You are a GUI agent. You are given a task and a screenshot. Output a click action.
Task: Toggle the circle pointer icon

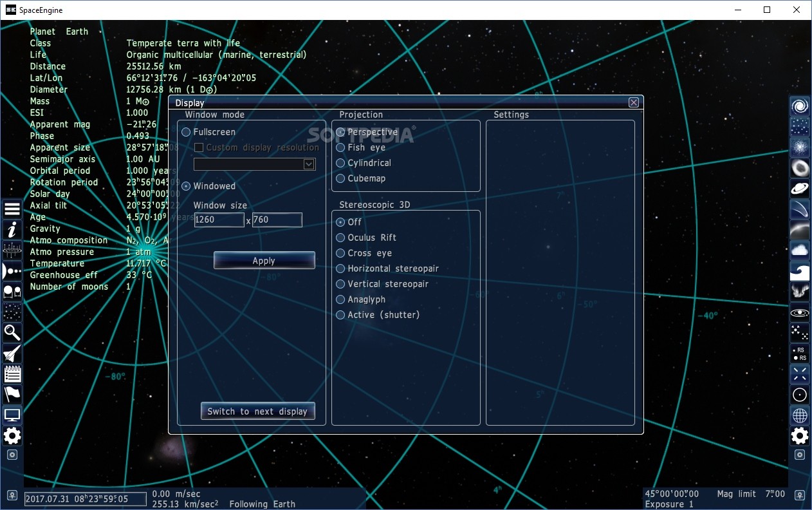[x=800, y=395]
